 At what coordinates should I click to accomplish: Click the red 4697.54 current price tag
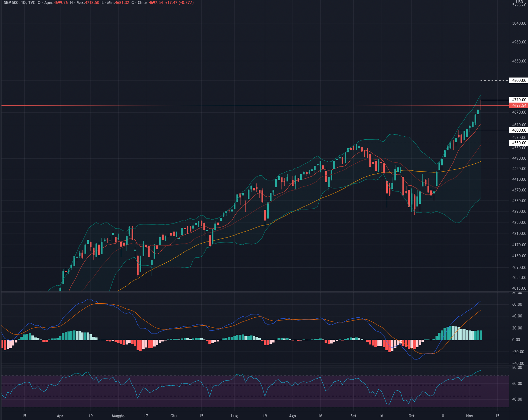pos(518,106)
